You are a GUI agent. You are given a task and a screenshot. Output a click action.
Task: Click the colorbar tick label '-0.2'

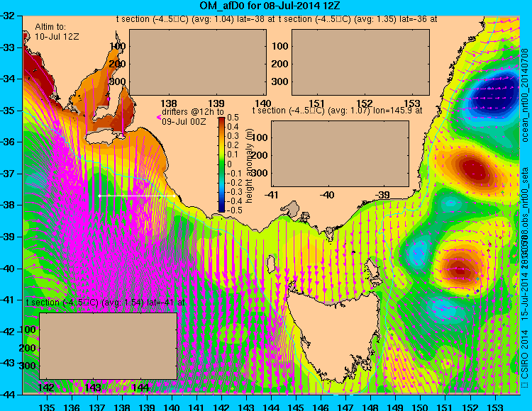tap(233, 183)
